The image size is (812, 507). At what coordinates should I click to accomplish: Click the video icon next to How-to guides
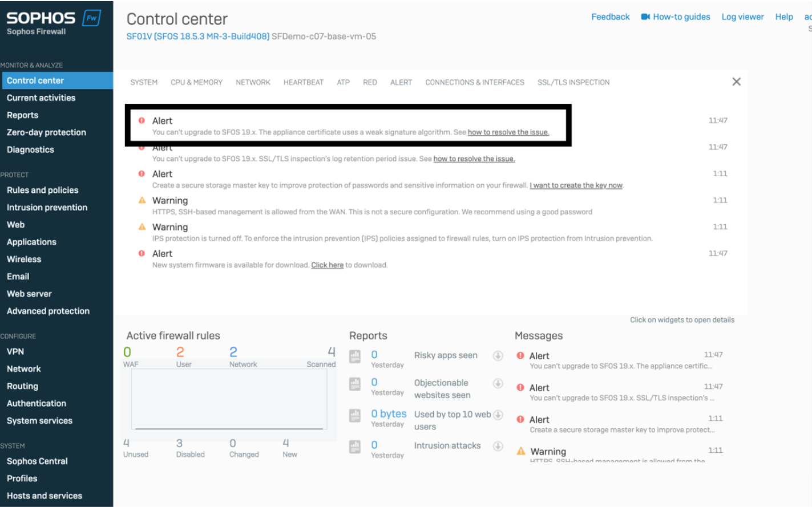tap(645, 17)
